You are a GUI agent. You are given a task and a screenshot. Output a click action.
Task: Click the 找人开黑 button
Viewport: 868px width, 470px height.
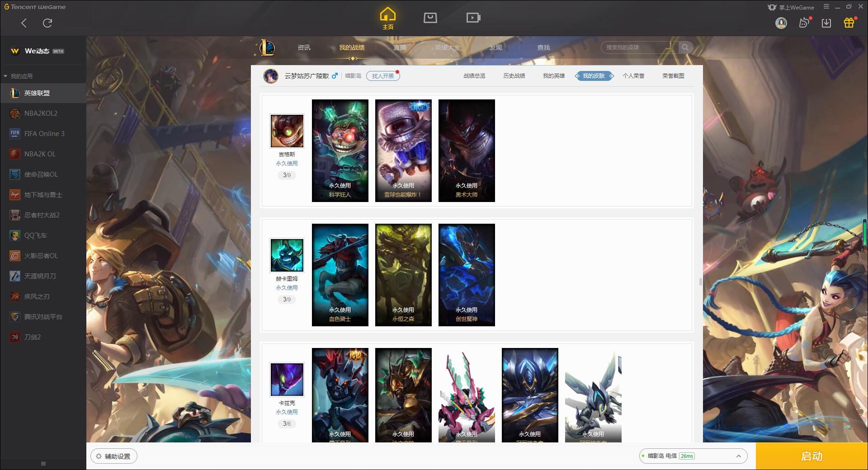pos(383,76)
